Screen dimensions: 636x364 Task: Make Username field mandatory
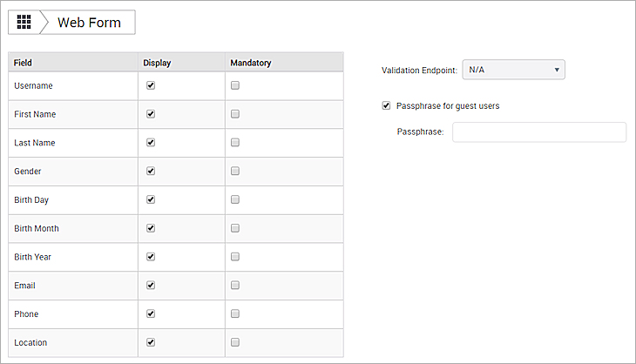235,85
